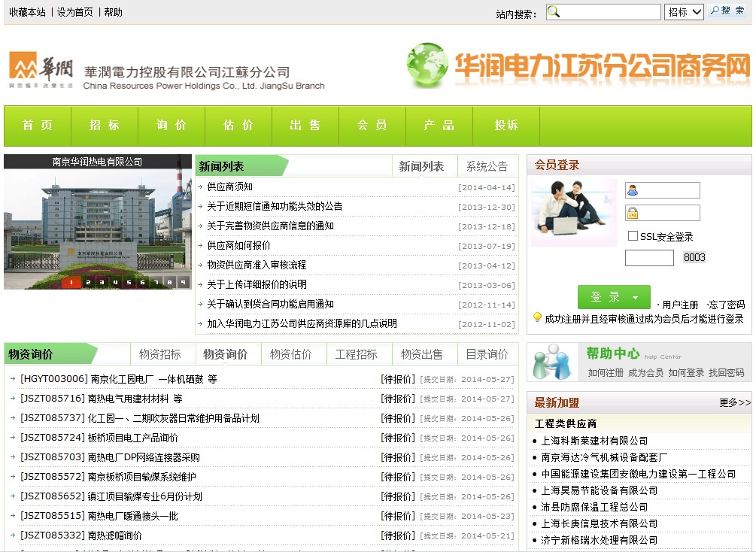The image size is (756, 552).
Task: Switch to the 系统公告 tab
Action: [x=487, y=166]
